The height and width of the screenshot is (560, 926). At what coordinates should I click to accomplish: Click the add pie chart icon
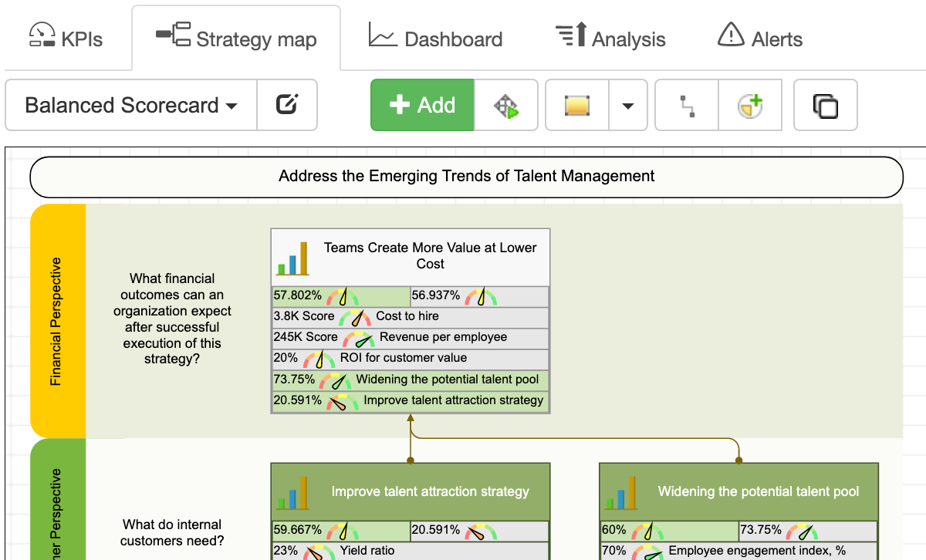[x=750, y=106]
